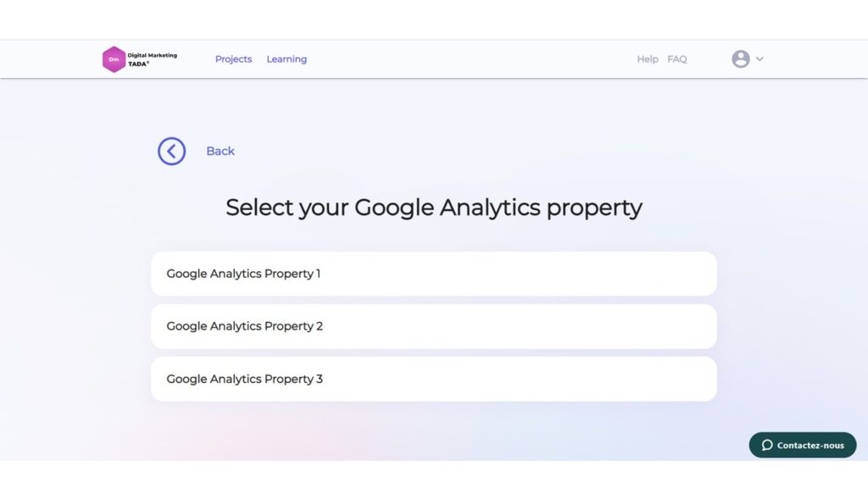Open the Learning menu item
868x488 pixels.
click(287, 59)
